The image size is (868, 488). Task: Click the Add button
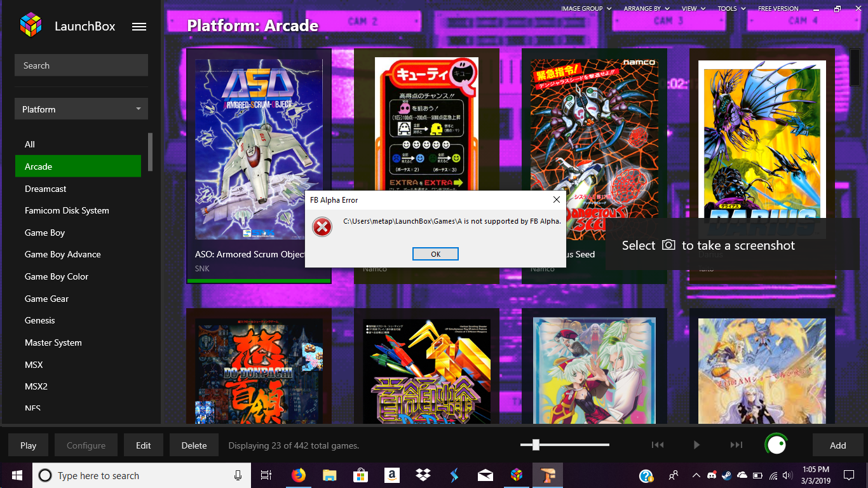pos(837,445)
